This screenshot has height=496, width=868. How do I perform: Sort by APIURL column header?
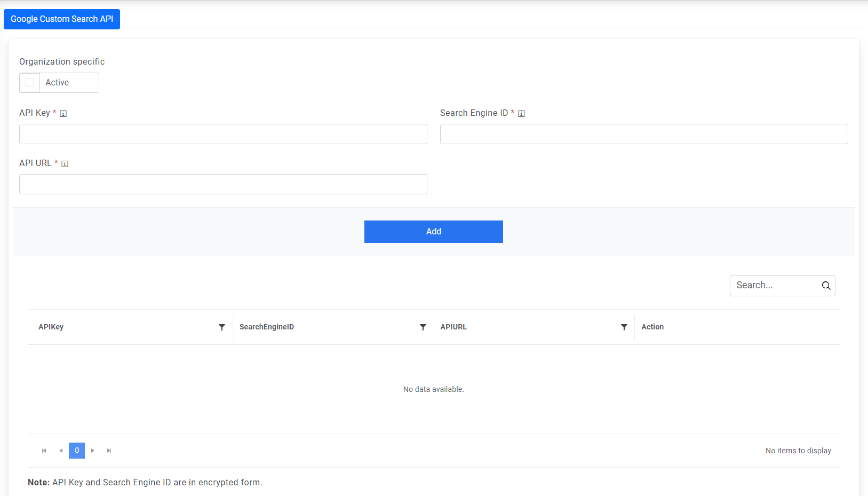[x=453, y=327]
